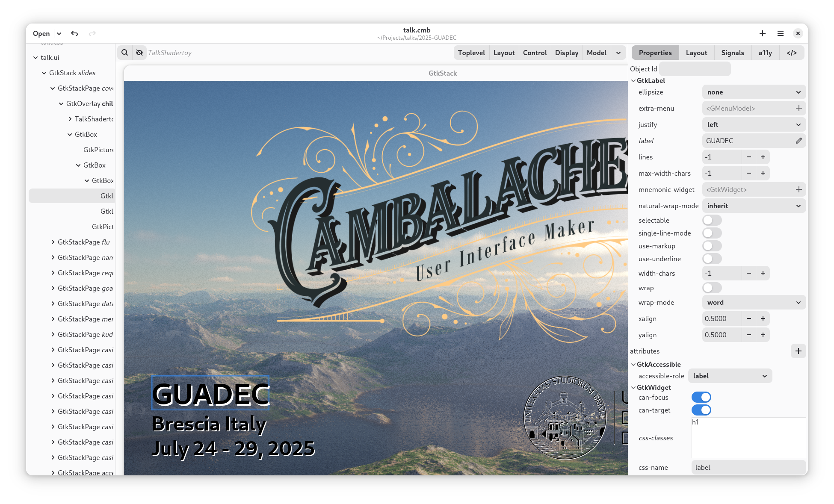This screenshot has width=834, height=504.
Task: Switch to the </> source code tab
Action: coord(791,53)
